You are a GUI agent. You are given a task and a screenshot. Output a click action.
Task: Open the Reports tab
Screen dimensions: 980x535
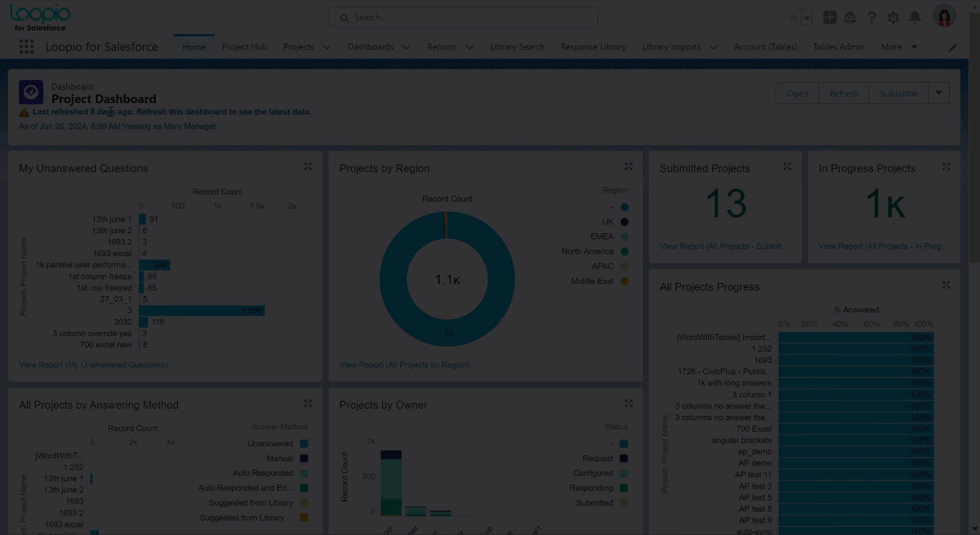click(441, 47)
